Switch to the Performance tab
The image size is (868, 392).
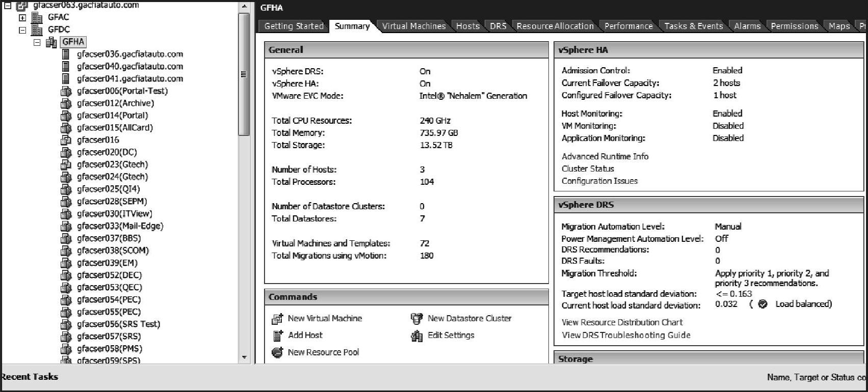[628, 26]
